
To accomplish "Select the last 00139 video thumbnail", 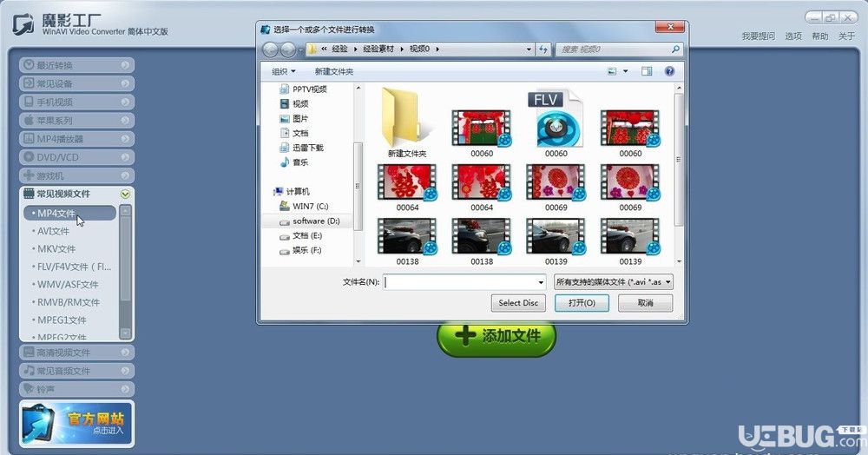I will pyautogui.click(x=630, y=241).
